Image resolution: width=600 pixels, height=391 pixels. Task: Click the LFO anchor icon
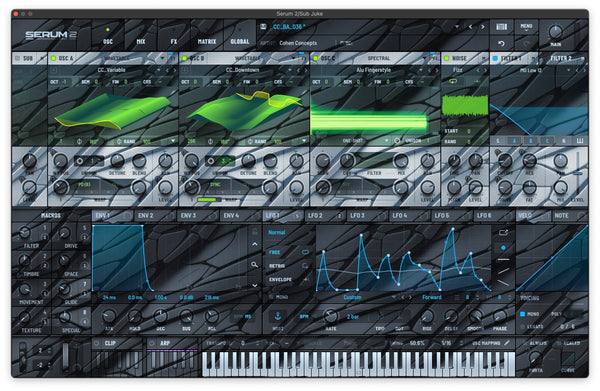278,316
